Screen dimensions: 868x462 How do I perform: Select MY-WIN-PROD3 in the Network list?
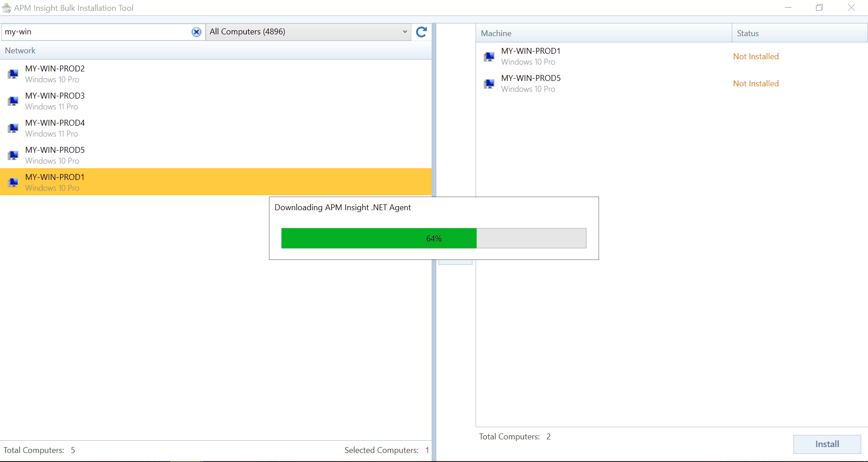216,101
